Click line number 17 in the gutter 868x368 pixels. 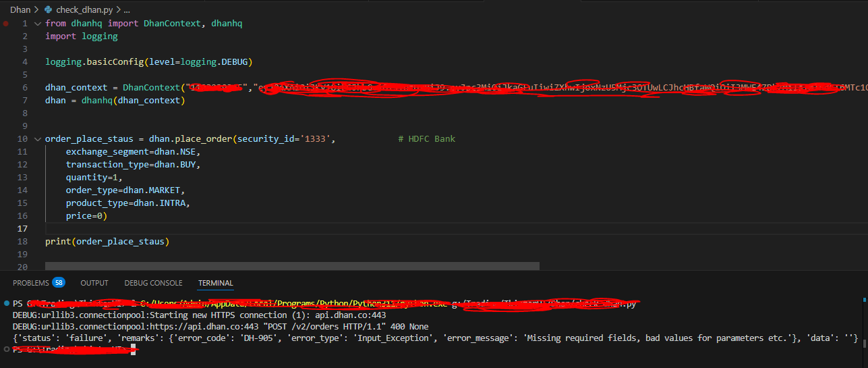(24, 229)
